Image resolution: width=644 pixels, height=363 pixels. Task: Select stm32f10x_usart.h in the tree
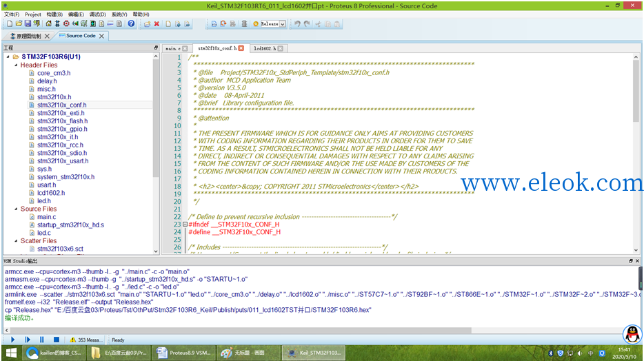click(63, 160)
